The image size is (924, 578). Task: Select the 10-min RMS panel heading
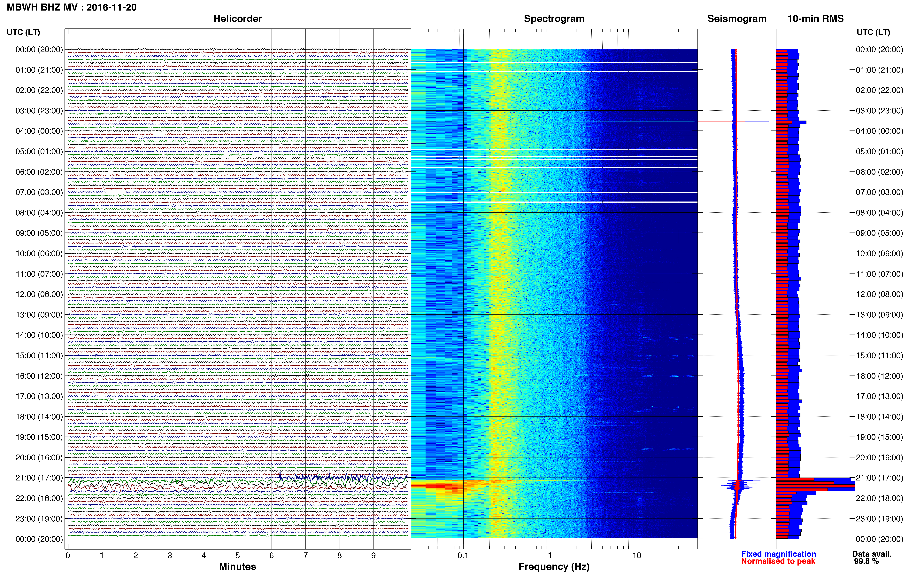point(816,19)
